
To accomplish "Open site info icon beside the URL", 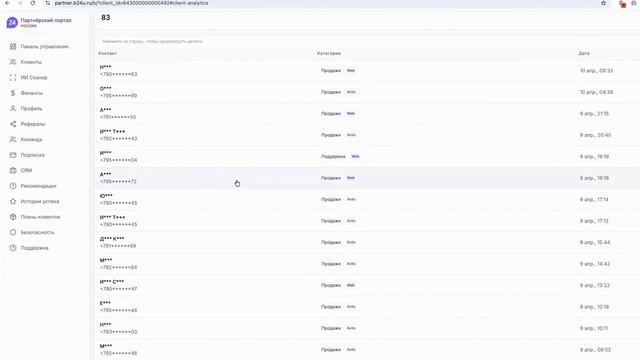I will tap(48, 3).
